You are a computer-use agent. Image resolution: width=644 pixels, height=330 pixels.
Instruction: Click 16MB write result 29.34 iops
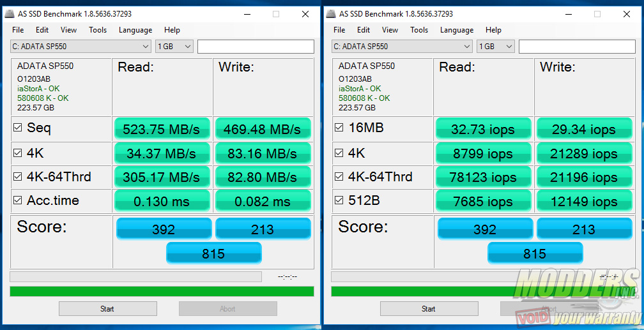pos(585,129)
